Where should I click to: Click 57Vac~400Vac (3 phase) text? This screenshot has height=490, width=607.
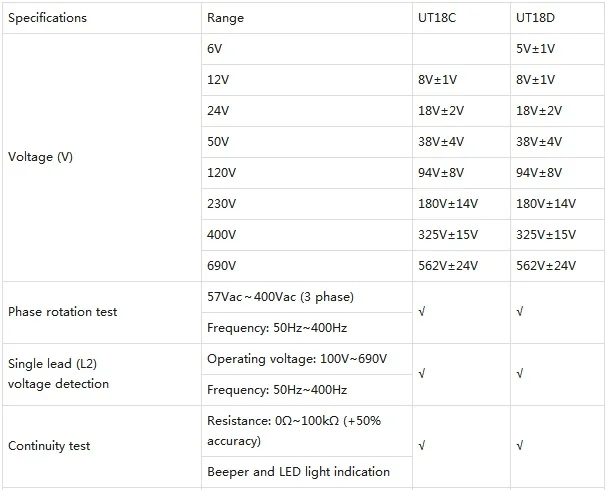(x=280, y=297)
